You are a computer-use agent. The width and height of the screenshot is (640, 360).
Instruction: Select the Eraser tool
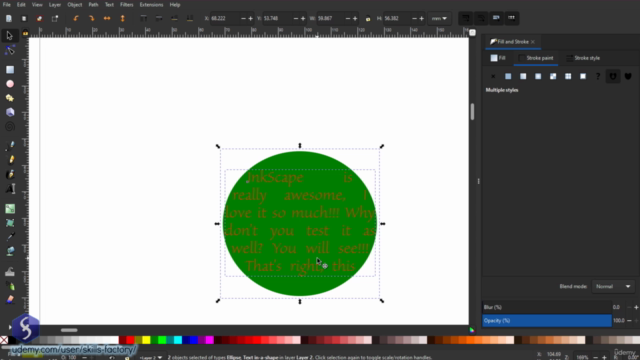10,300
